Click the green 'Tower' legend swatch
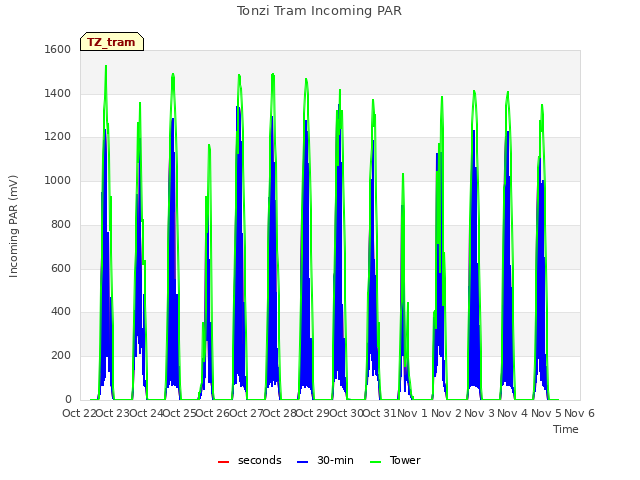Screen dimensions: 640x480 tap(375, 462)
